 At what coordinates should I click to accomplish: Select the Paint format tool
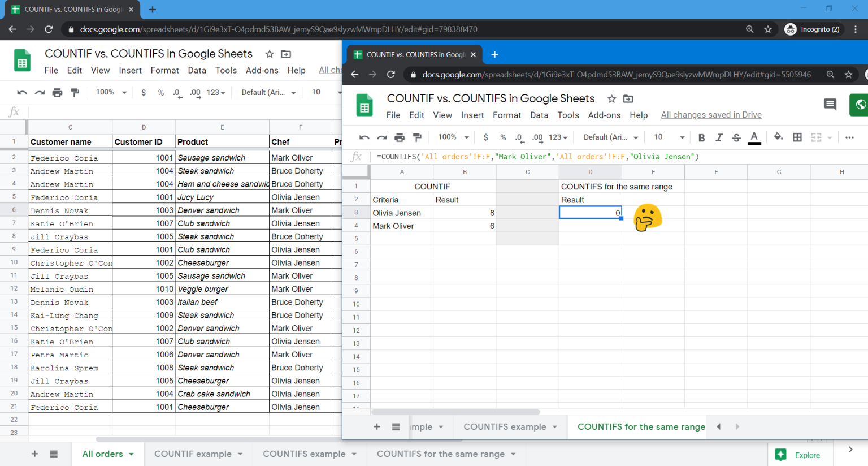pos(418,137)
